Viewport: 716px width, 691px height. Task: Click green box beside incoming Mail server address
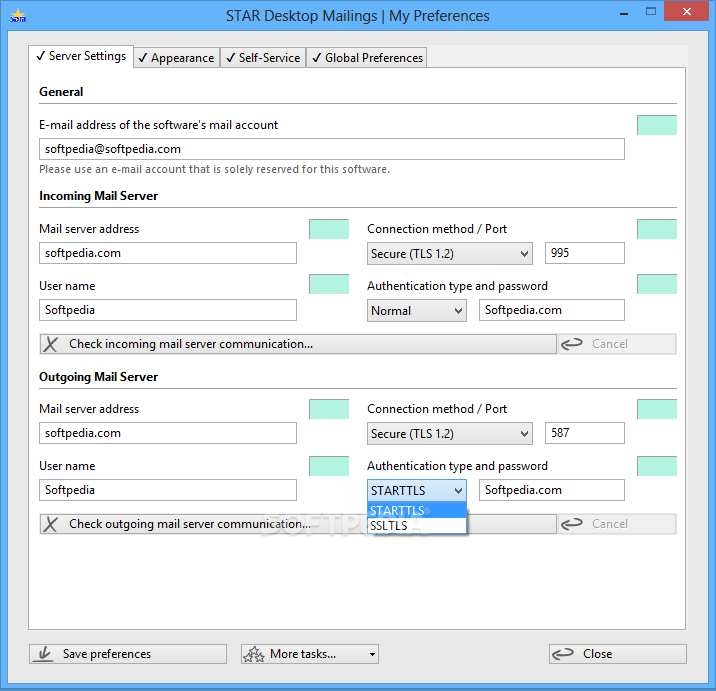(329, 229)
